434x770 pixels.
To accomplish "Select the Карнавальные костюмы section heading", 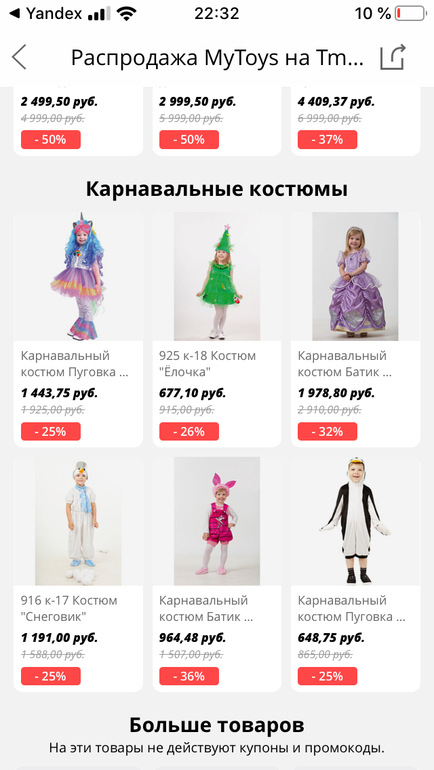I will [217, 189].
